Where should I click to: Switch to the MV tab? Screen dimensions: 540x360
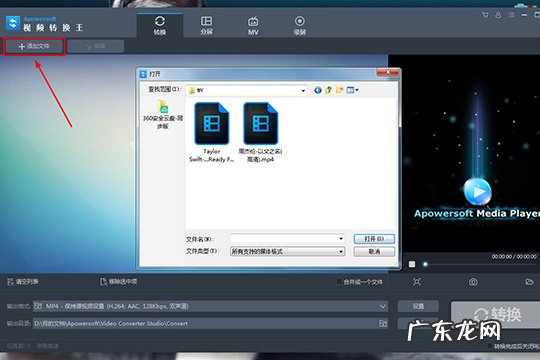(x=253, y=25)
